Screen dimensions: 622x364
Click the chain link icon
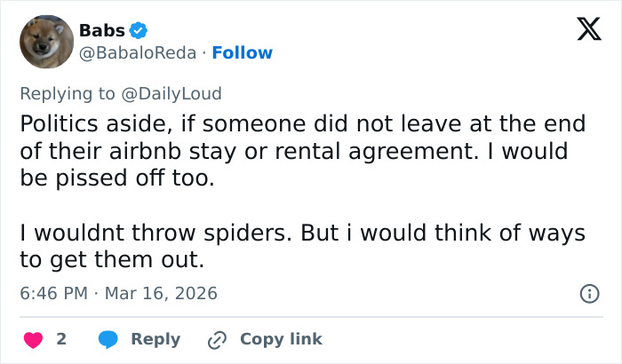coord(217,339)
